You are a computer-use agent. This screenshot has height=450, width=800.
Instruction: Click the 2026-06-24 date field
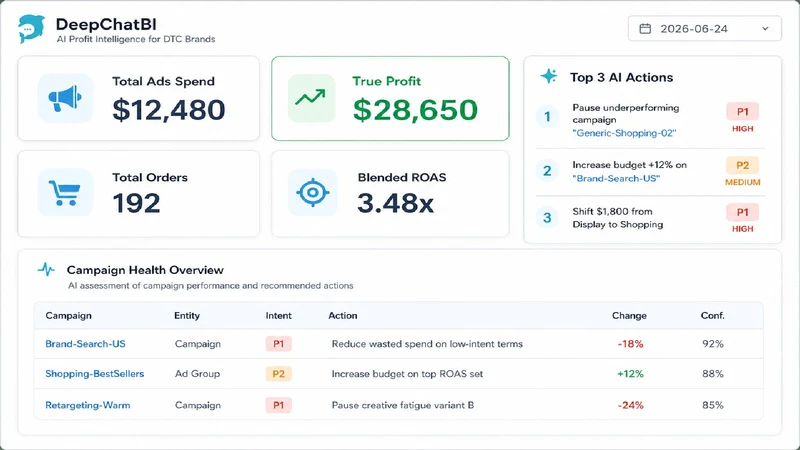pyautogui.click(x=705, y=29)
